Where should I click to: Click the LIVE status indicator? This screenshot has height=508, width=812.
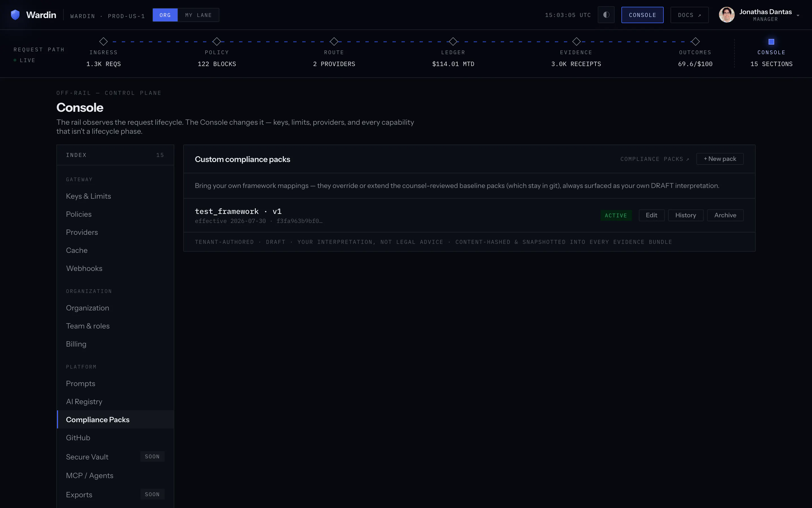(x=24, y=60)
